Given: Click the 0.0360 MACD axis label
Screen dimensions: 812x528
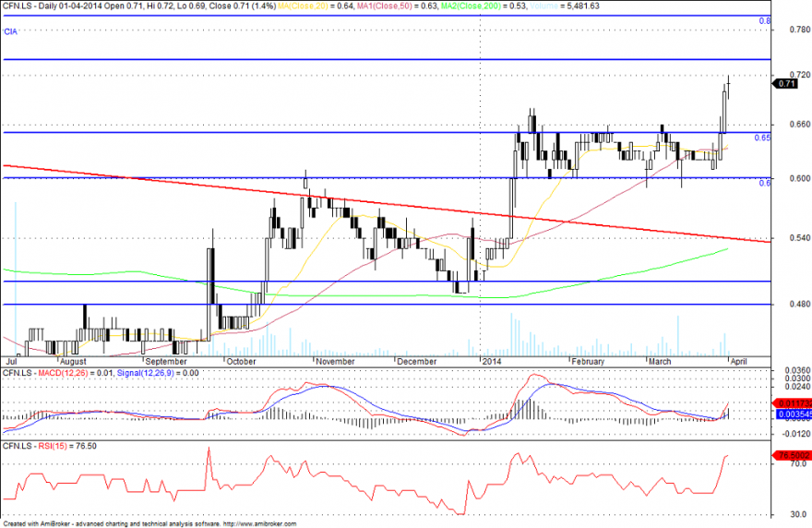Looking at the screenshot, I should coord(797,370).
